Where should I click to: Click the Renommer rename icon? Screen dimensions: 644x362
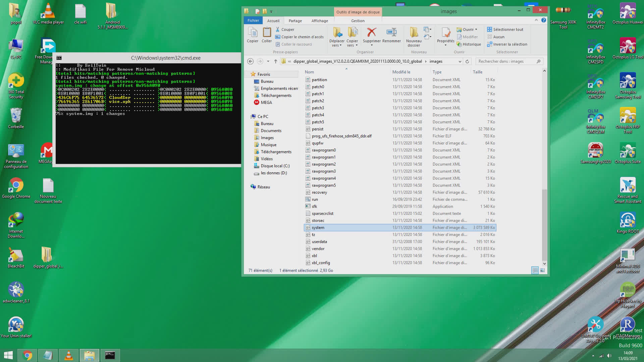(391, 33)
